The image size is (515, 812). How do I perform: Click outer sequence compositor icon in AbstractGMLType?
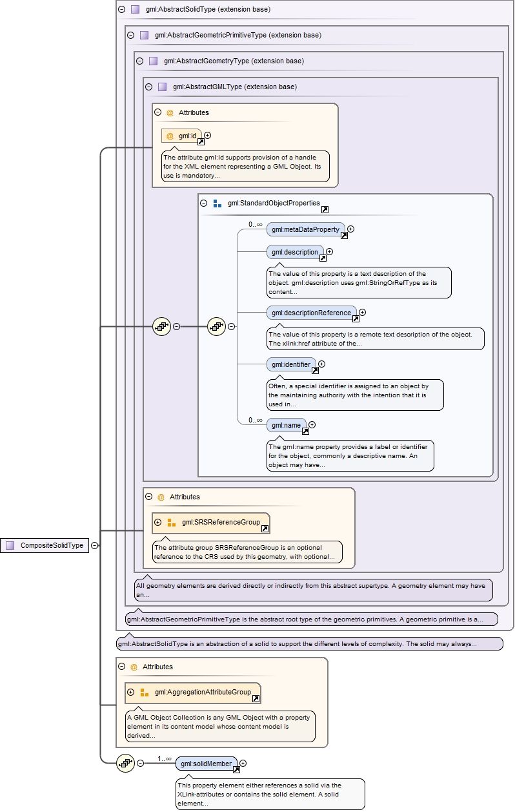tap(161, 327)
